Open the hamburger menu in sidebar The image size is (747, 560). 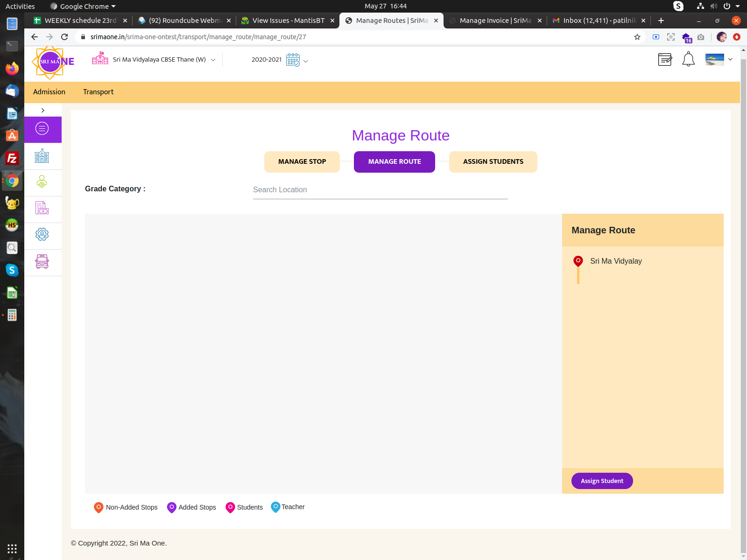[42, 129]
